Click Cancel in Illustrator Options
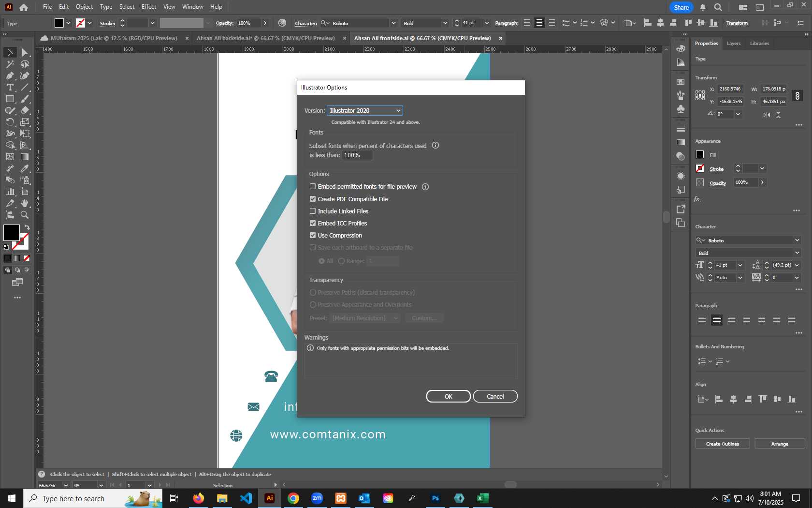This screenshot has height=508, width=812. coord(495,396)
